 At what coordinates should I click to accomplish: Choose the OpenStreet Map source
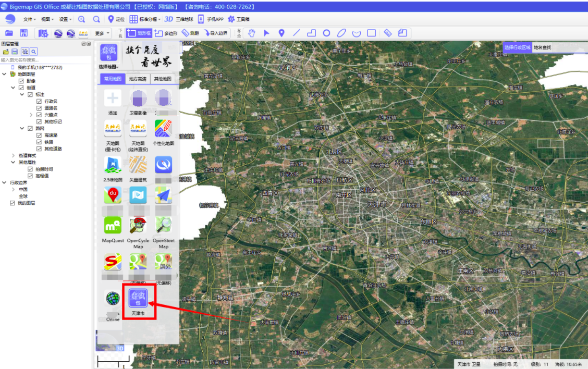(x=164, y=232)
